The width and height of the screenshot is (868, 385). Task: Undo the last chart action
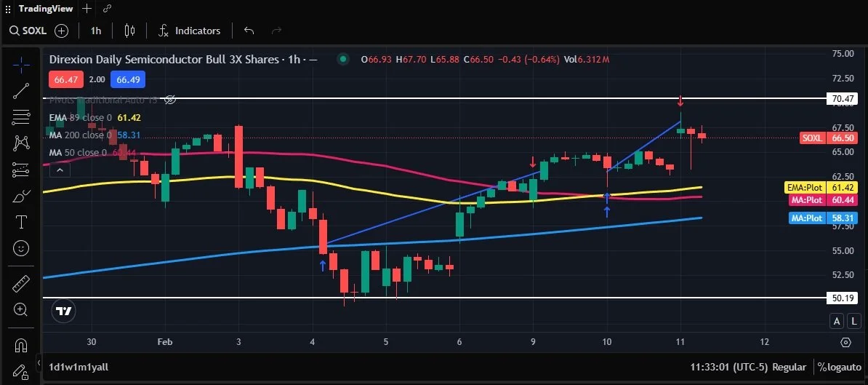(249, 31)
